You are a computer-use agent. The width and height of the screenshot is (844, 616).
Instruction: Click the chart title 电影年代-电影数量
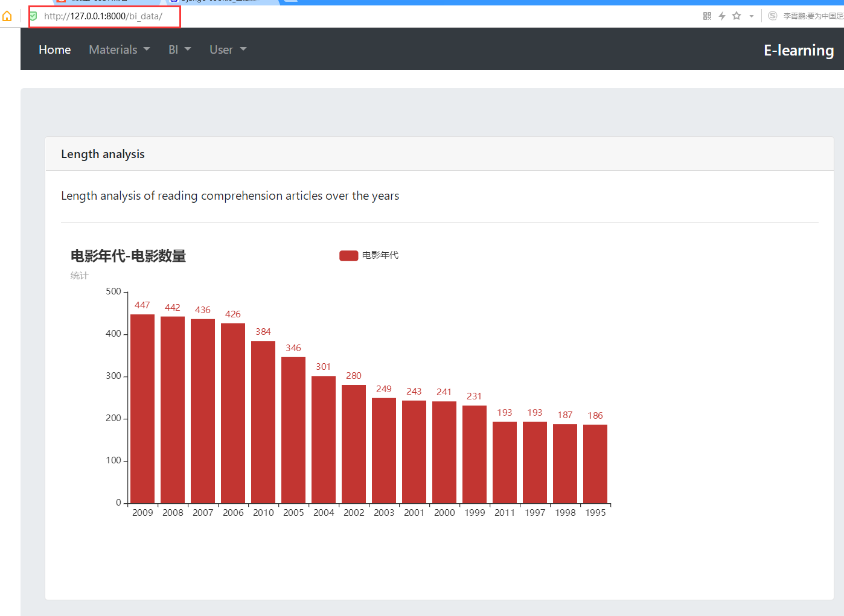(x=128, y=256)
